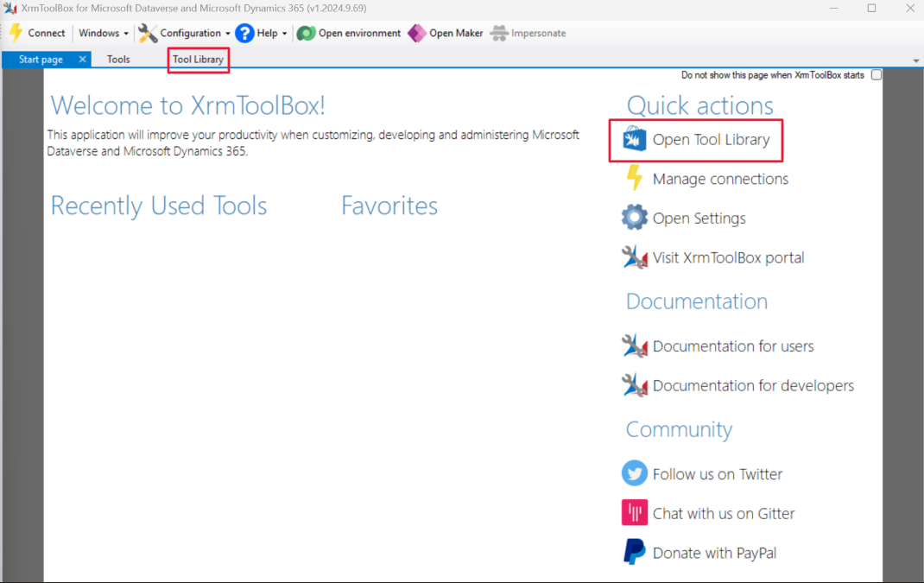Click the pink Gitter chat icon
This screenshot has height=583, width=924.
coord(634,513)
